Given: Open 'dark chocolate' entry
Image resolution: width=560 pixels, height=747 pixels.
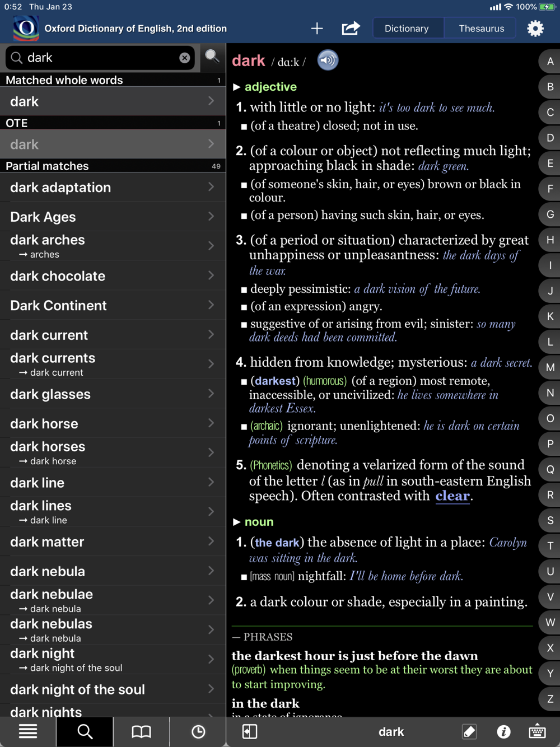Looking at the screenshot, I should click(113, 276).
